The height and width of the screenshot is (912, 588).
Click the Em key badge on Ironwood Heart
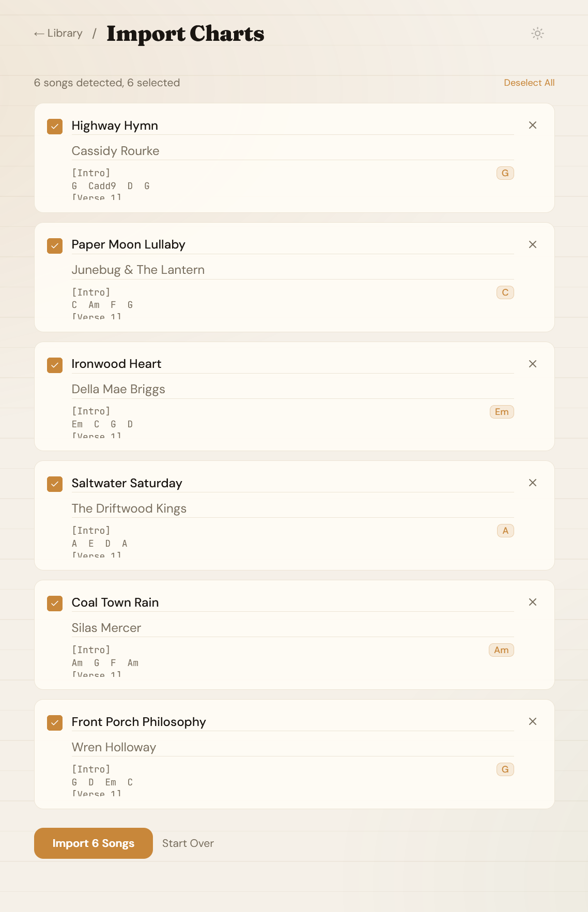coord(501,412)
